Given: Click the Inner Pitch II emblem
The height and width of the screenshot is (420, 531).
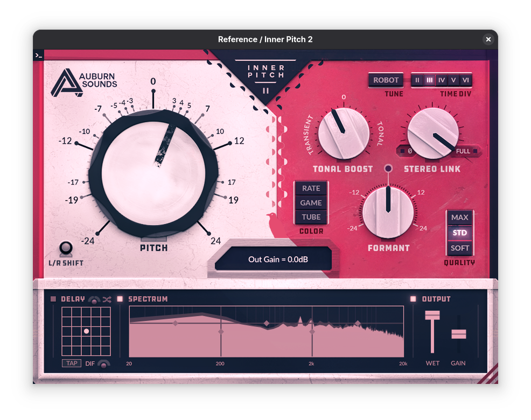Looking at the screenshot, I should [x=265, y=78].
